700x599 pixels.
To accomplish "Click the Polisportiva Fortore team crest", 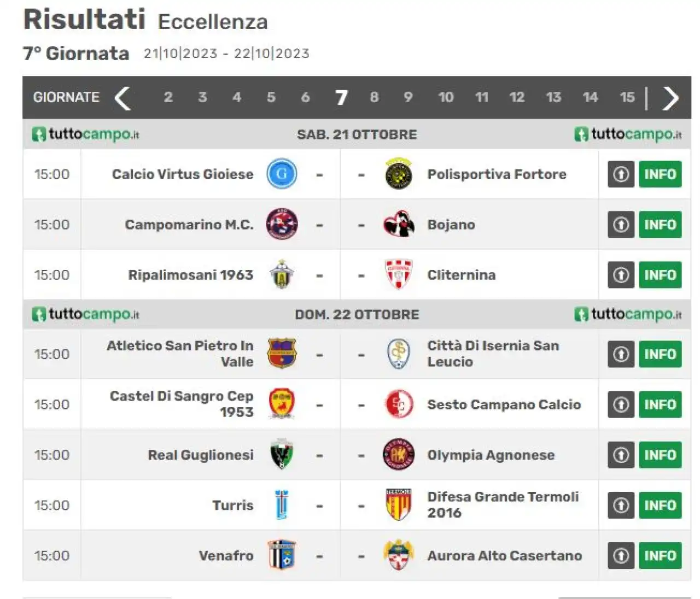I will click(x=399, y=174).
